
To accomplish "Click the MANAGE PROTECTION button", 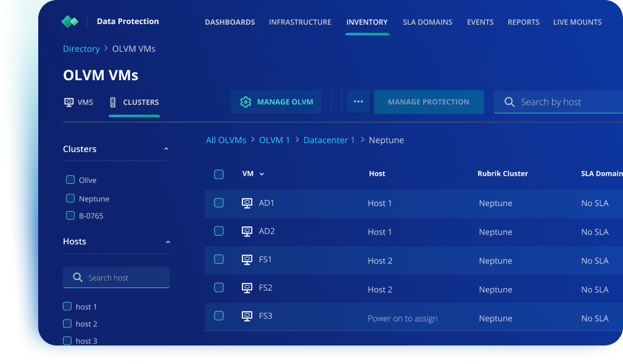I will [429, 101].
